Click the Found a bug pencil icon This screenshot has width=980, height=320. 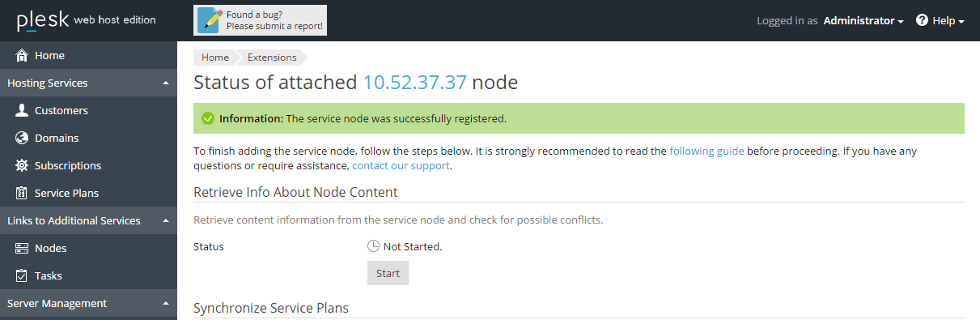pos(210,20)
